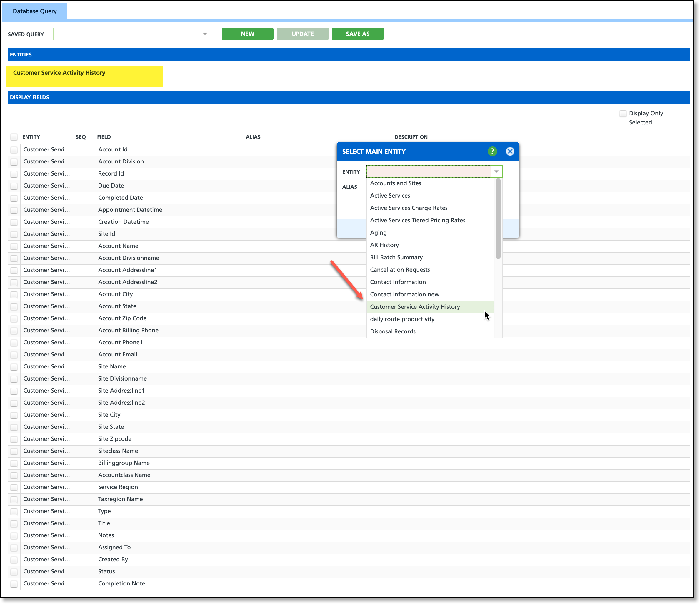This screenshot has width=700, height=604.
Task: Click the green help question mark icon
Action: coord(492,151)
